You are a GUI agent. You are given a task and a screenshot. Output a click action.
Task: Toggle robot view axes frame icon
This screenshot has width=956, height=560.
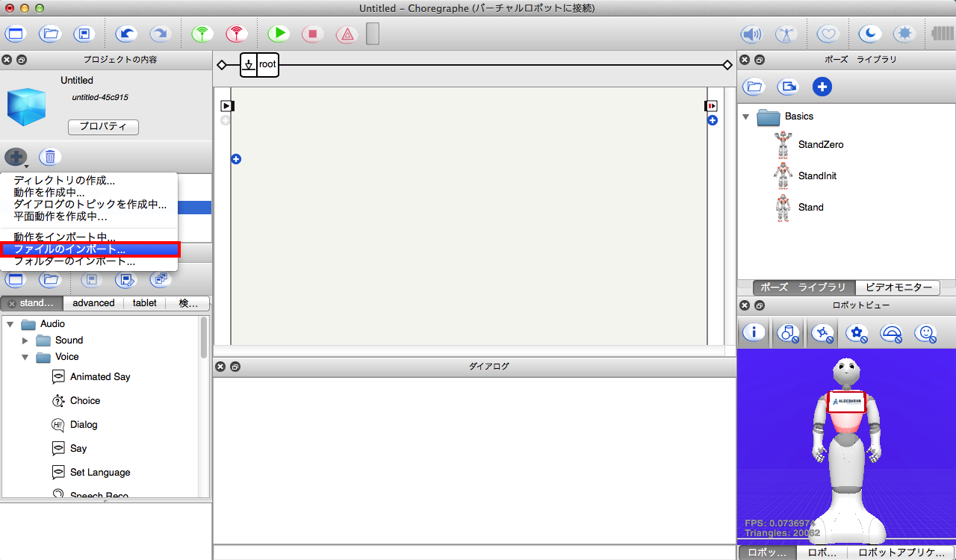pos(822,332)
